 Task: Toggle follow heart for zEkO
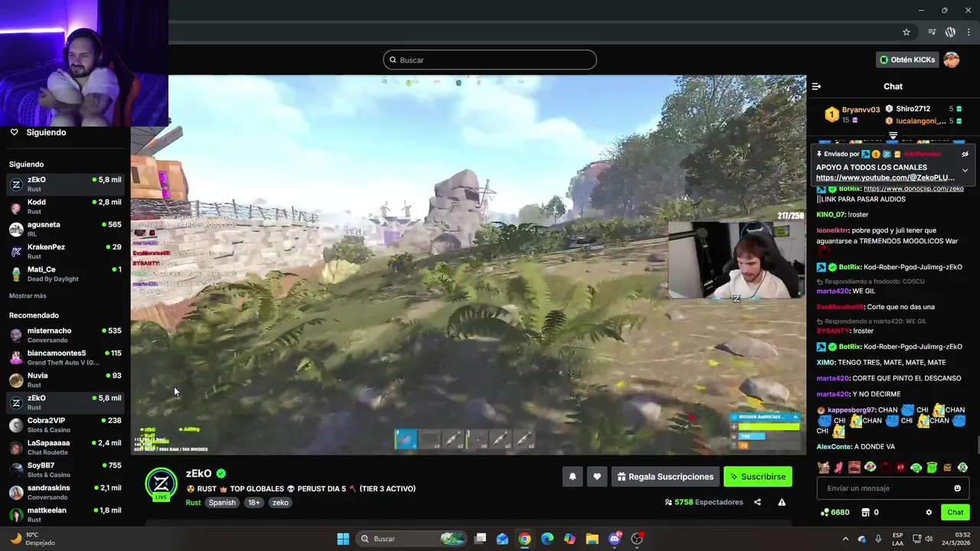click(597, 477)
